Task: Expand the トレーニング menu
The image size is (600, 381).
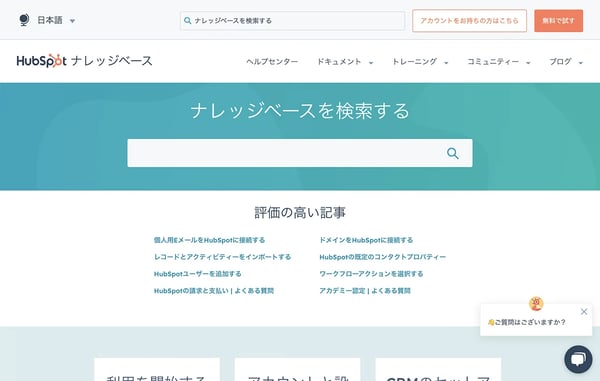Action: (420, 62)
